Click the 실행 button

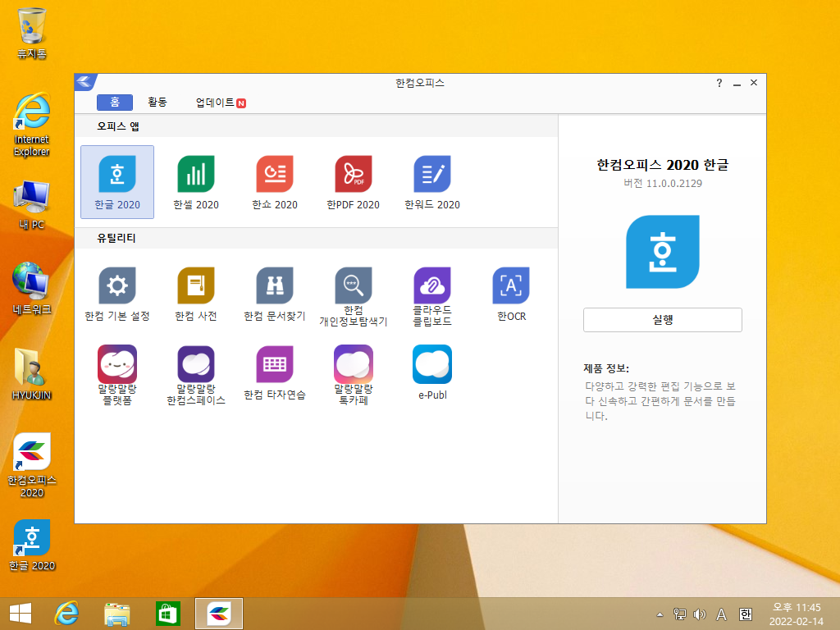(663, 320)
